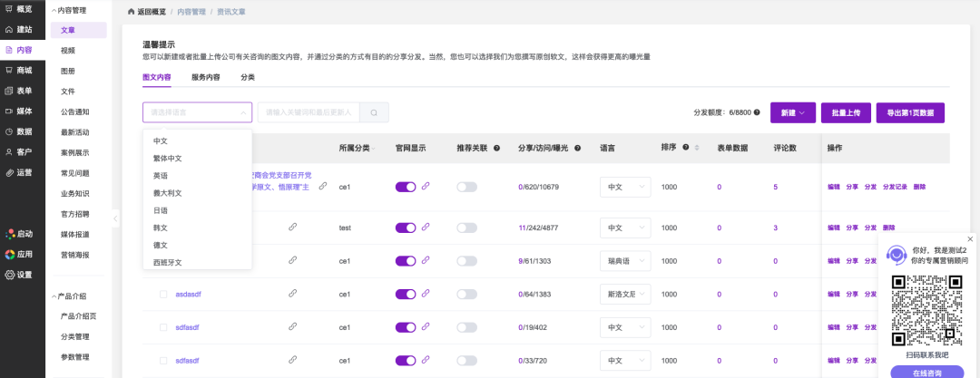Turn off 官网显示 toggle for asdasdf row

[406, 294]
